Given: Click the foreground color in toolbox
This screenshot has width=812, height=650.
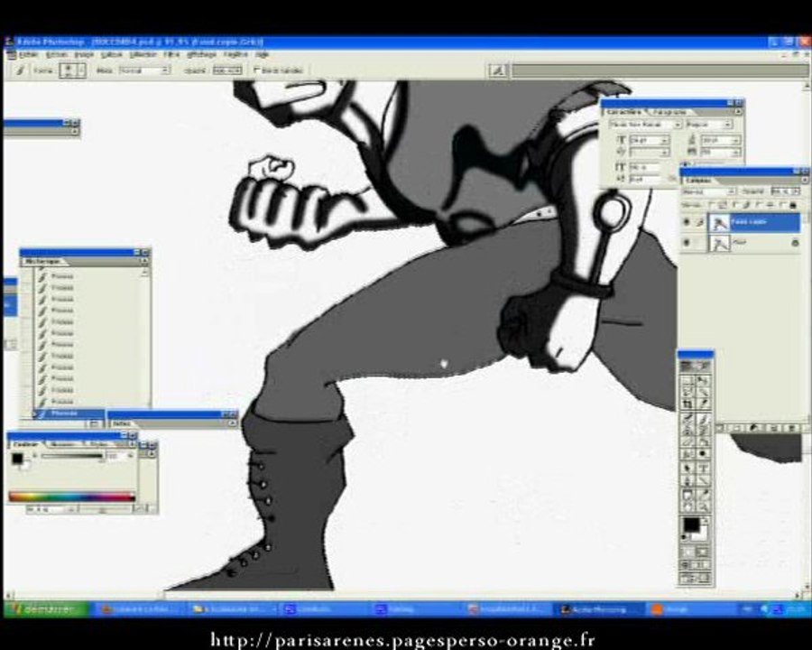Looking at the screenshot, I should 691,524.
